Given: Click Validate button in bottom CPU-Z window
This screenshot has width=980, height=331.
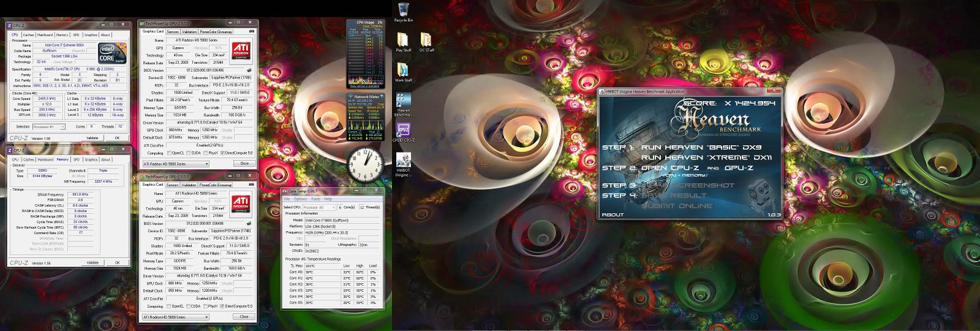Looking at the screenshot, I should [92, 262].
